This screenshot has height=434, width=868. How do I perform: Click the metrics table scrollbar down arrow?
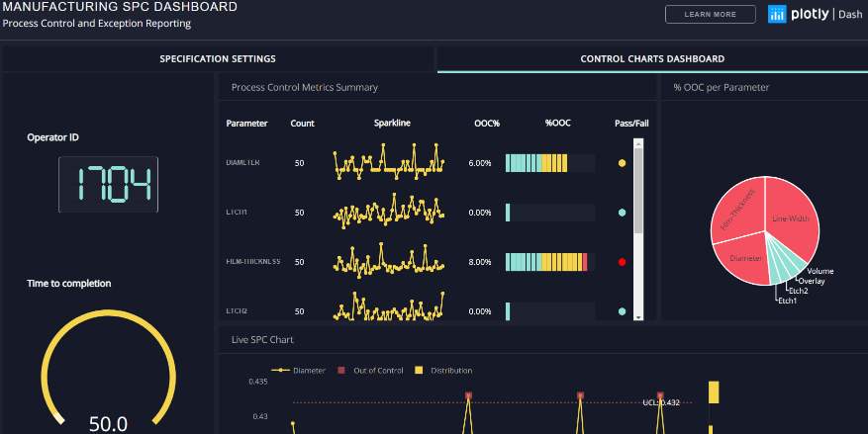point(638,317)
